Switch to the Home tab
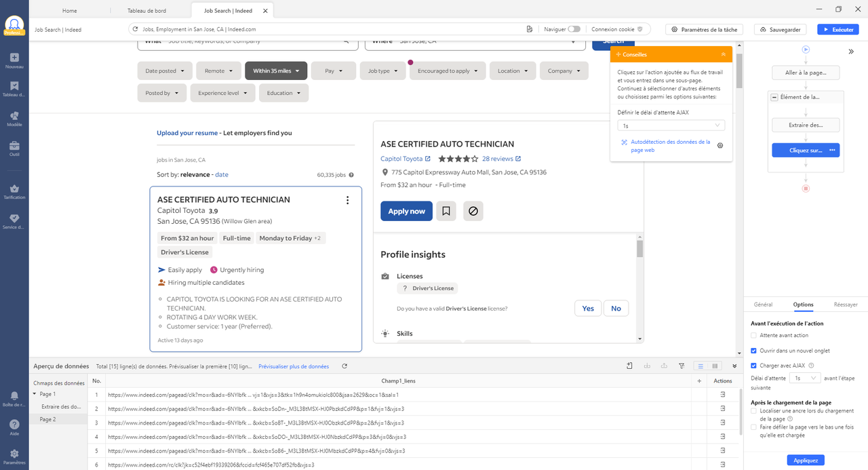The image size is (868, 470). coord(70,11)
